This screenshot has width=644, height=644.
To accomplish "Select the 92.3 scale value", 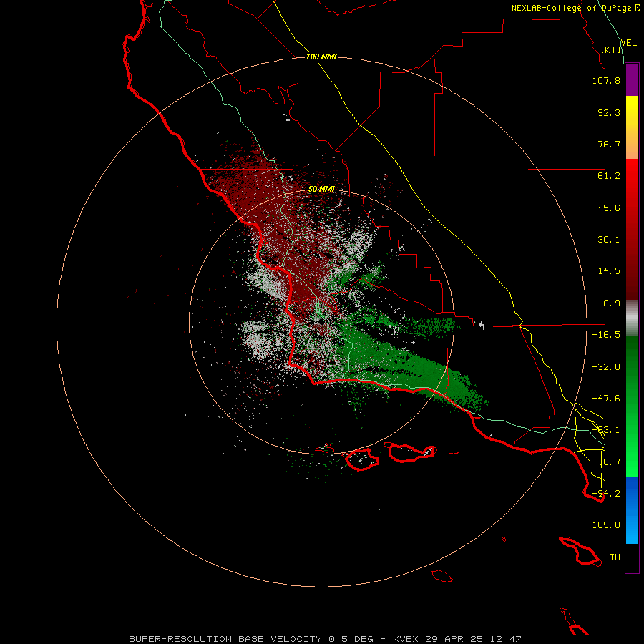I will 609,112.
